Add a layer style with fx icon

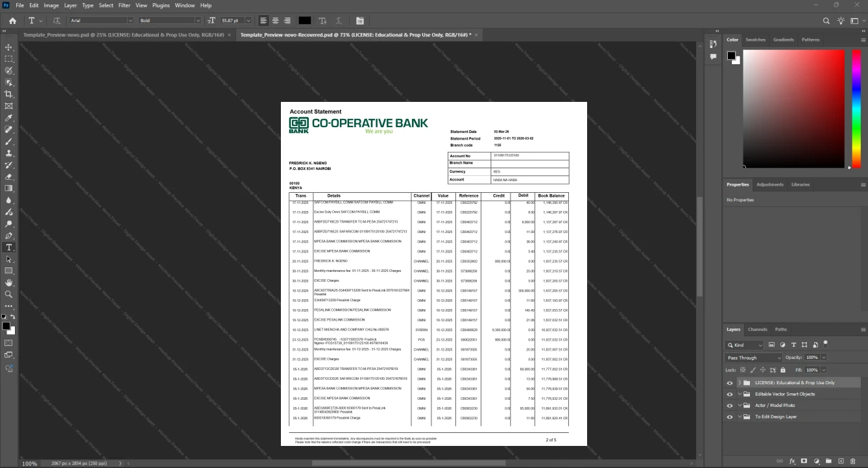792,461
